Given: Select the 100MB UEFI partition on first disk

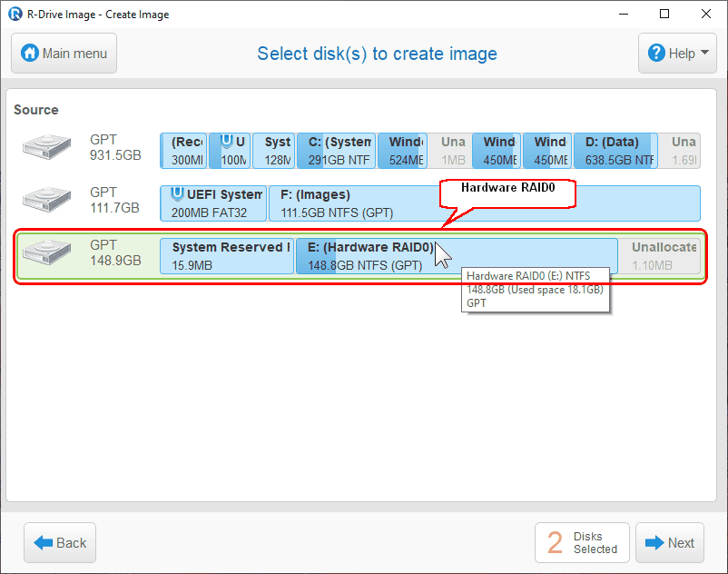Looking at the screenshot, I should [x=230, y=151].
